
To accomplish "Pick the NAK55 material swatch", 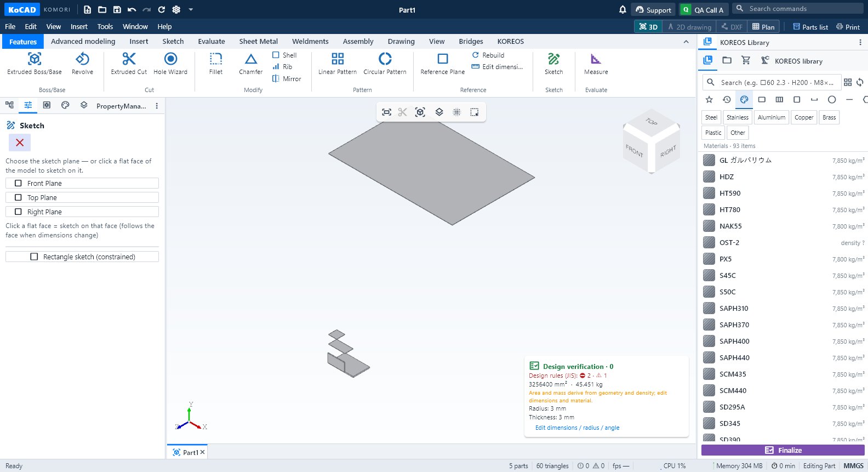I will click(x=709, y=226).
